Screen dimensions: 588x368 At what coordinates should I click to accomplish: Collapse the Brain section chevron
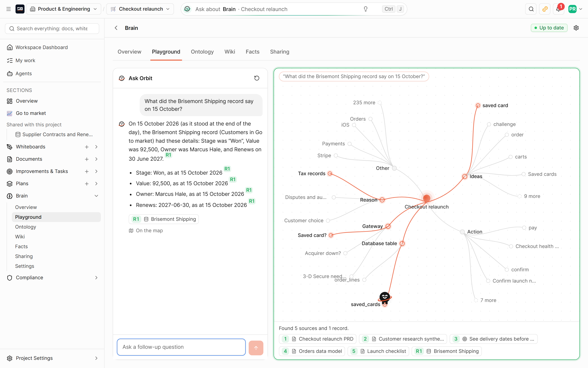point(96,196)
